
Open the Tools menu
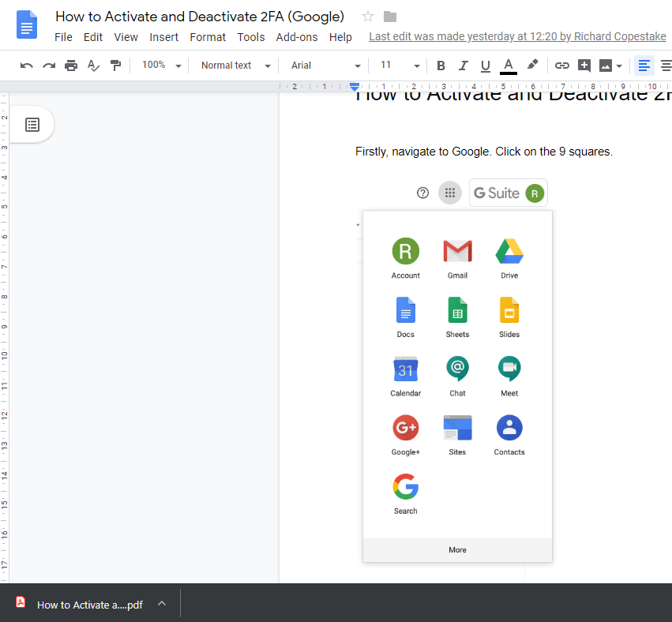250,37
